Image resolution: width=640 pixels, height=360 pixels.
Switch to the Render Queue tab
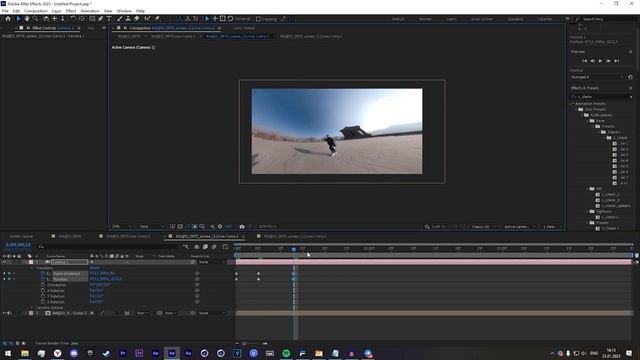pyautogui.click(x=21, y=236)
